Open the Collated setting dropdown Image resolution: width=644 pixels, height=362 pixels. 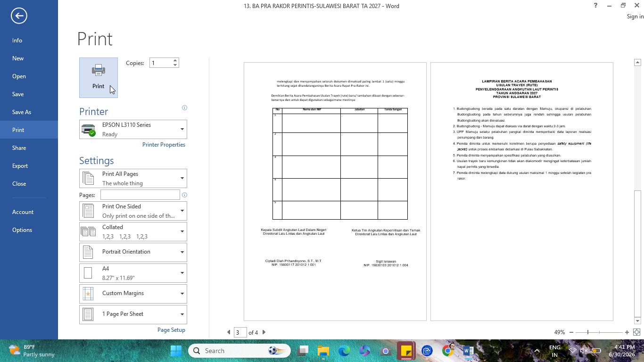(x=133, y=231)
